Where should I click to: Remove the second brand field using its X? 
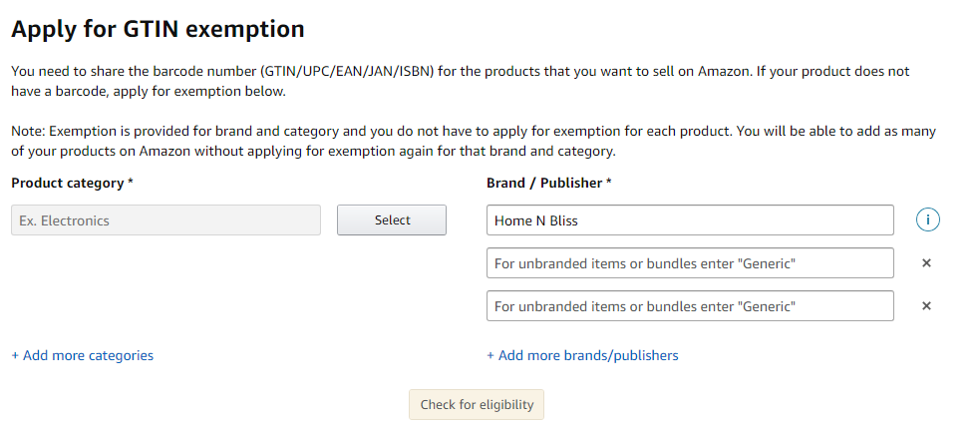(926, 263)
